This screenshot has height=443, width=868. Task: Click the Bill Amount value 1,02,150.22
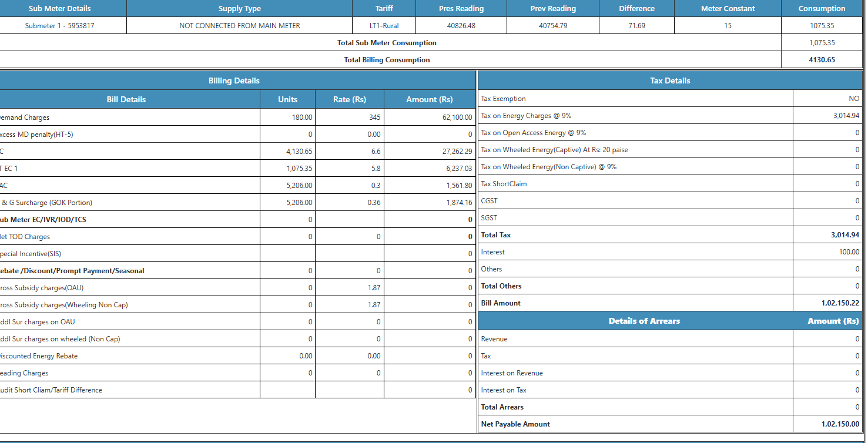click(840, 303)
